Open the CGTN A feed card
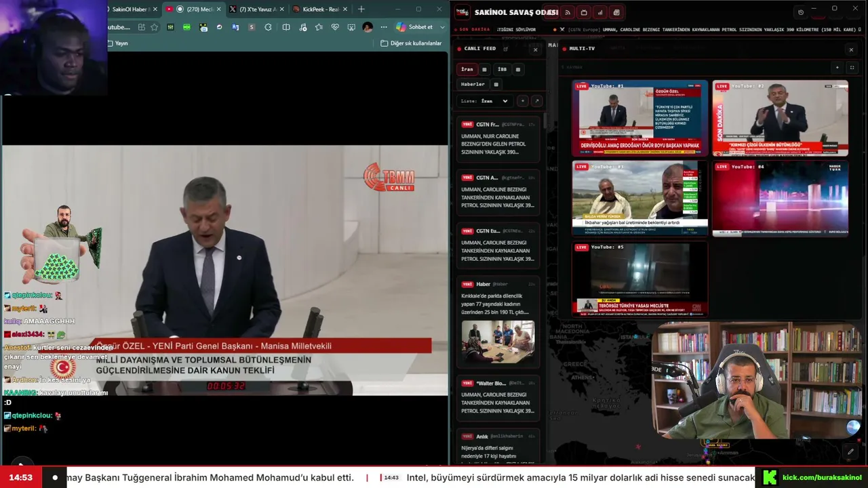This screenshot has height=488, width=868. pos(498,193)
